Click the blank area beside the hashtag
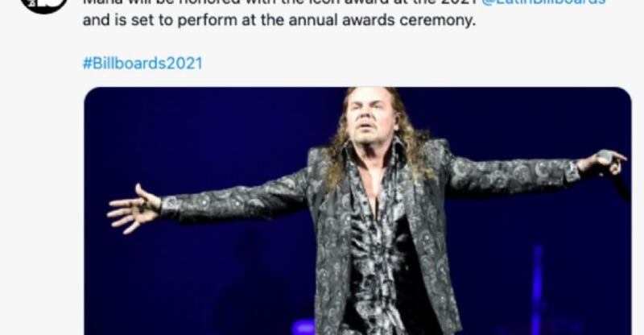This screenshot has height=335, width=644. pyautogui.click(x=411, y=64)
